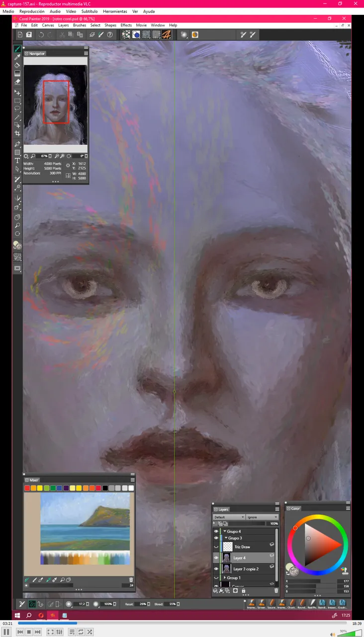
Task: Open brush size 17,2 dropdown
Action: (89, 604)
